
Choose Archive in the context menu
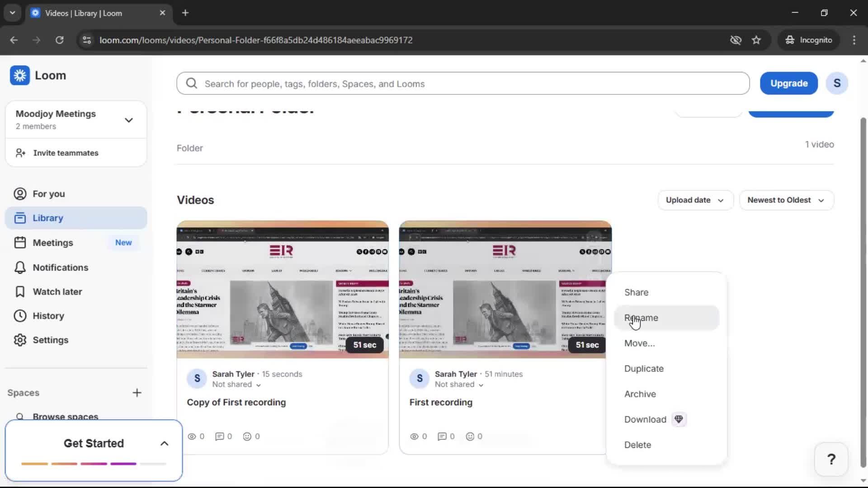640,394
